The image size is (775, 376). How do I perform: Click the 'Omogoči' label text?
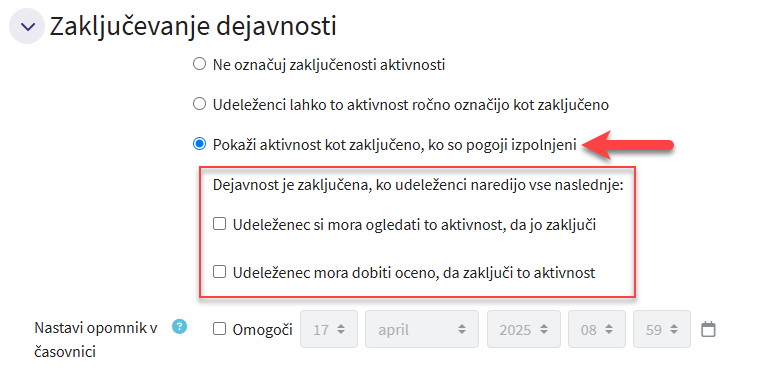point(262,329)
